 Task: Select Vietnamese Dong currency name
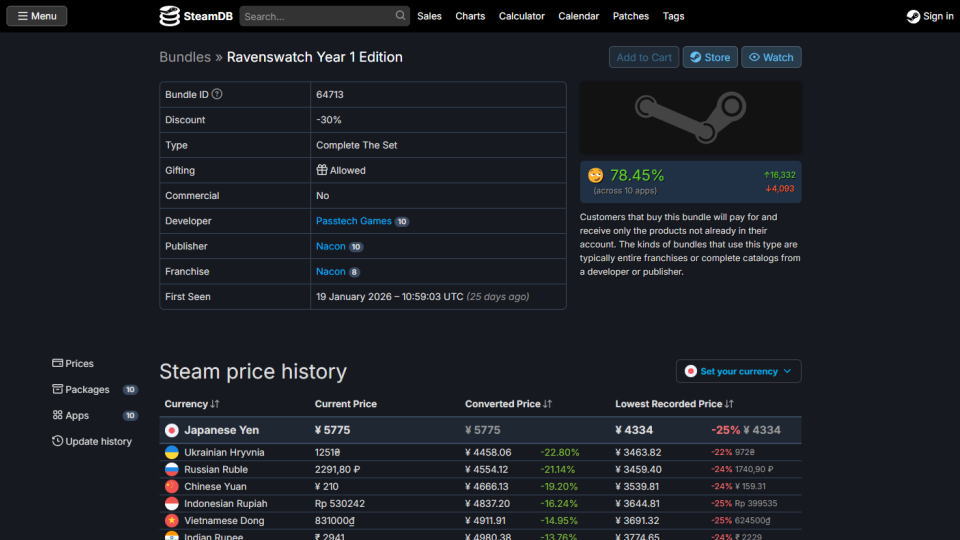(x=224, y=521)
